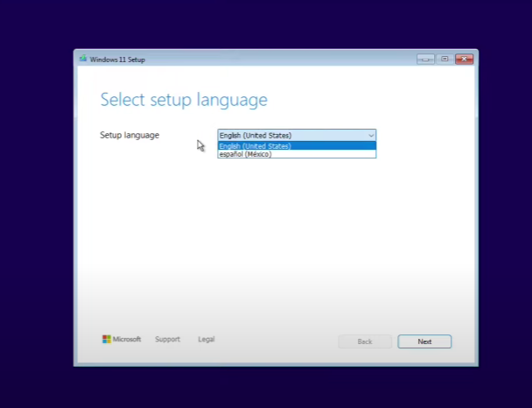
Task: Close the Windows 11 Setup window
Action: [x=464, y=60]
